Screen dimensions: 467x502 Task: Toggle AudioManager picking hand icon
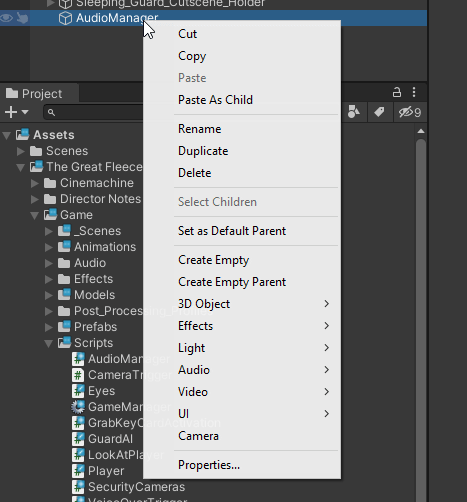(x=22, y=18)
